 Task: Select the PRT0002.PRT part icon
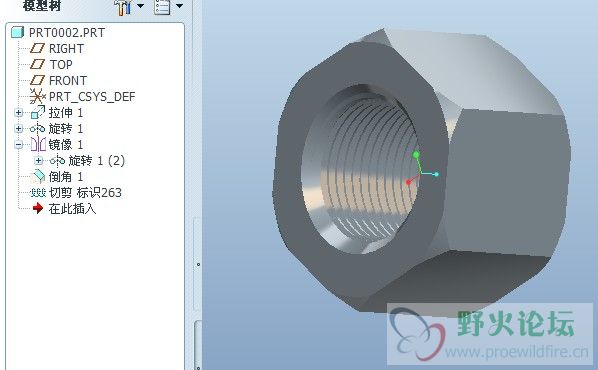pyautogui.click(x=17, y=32)
